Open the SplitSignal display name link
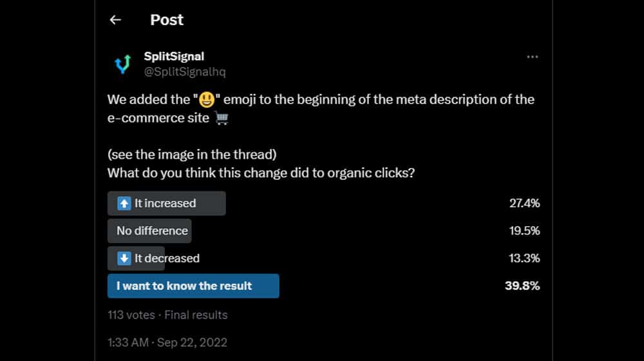Viewport: 644px width, 361px height. click(174, 56)
